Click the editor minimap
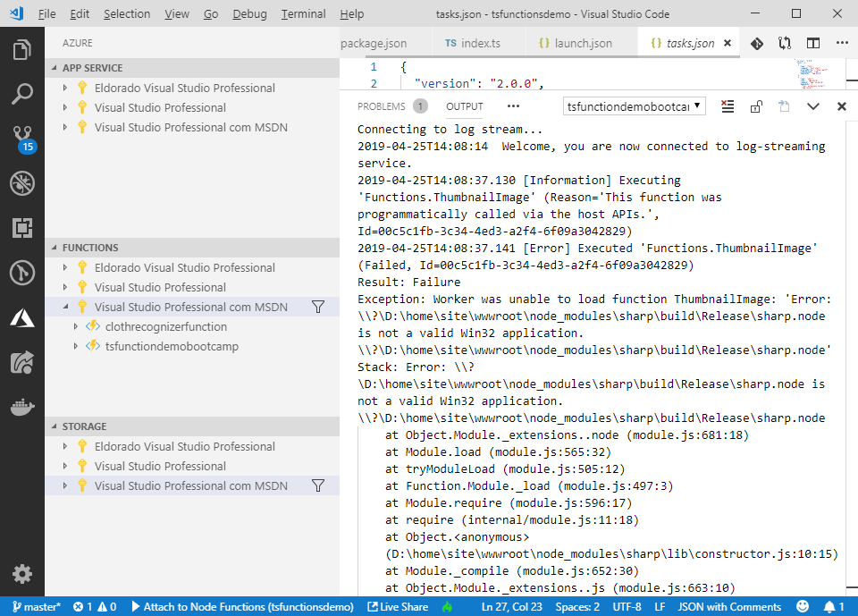The width and height of the screenshot is (858, 616). (x=812, y=73)
